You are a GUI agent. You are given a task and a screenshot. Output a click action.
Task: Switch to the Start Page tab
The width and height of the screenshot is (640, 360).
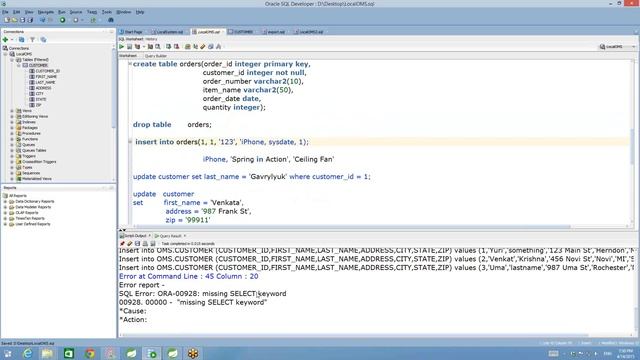(131, 32)
